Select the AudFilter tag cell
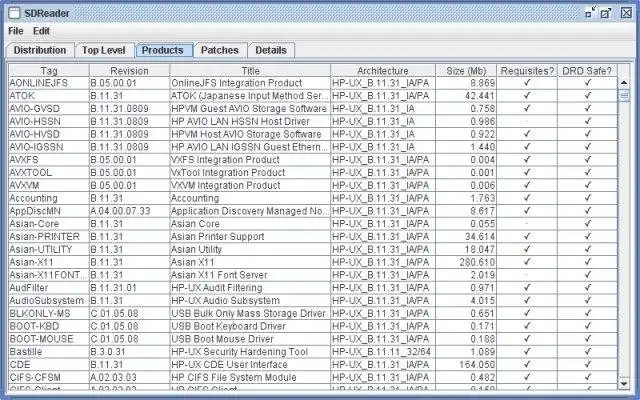 tap(49, 288)
